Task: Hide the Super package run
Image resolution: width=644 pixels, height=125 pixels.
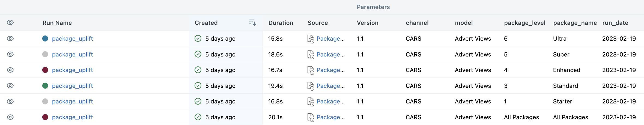Action: pyautogui.click(x=10, y=54)
